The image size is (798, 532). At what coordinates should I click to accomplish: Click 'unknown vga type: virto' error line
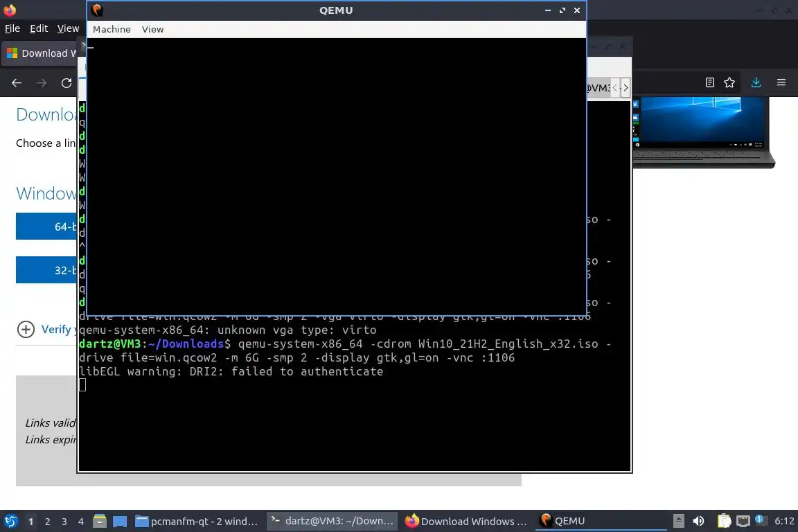point(227,330)
